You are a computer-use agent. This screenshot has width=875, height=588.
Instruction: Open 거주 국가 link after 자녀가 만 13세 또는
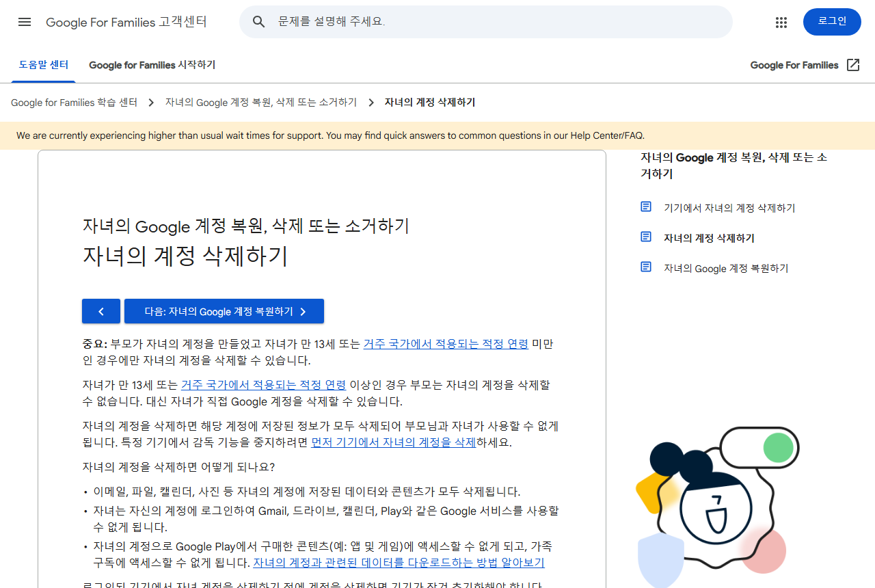click(263, 385)
